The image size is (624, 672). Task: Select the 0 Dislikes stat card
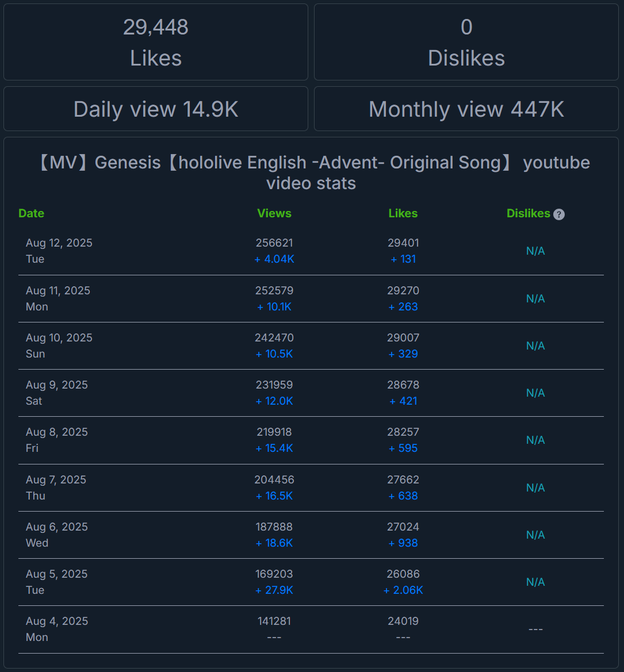pyautogui.click(x=466, y=42)
